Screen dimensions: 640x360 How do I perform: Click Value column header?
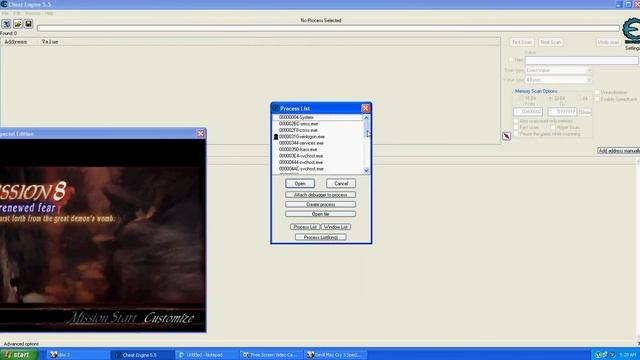tap(50, 42)
